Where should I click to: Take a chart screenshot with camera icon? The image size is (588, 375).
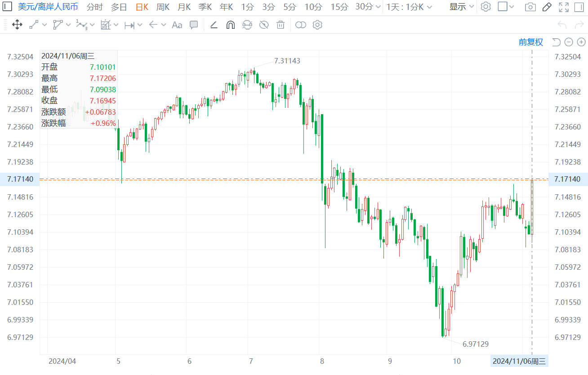(x=530, y=7)
